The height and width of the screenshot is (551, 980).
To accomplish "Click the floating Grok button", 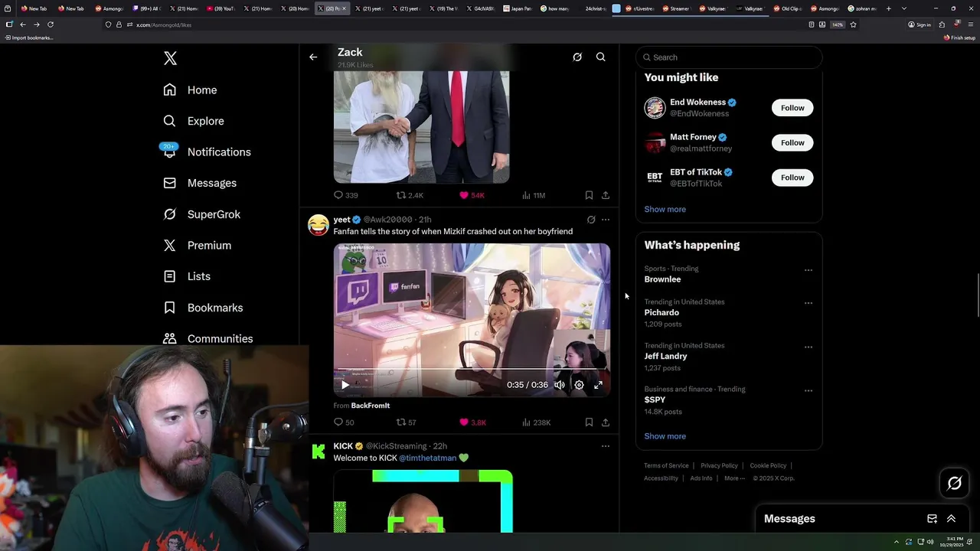I will 955,483.
